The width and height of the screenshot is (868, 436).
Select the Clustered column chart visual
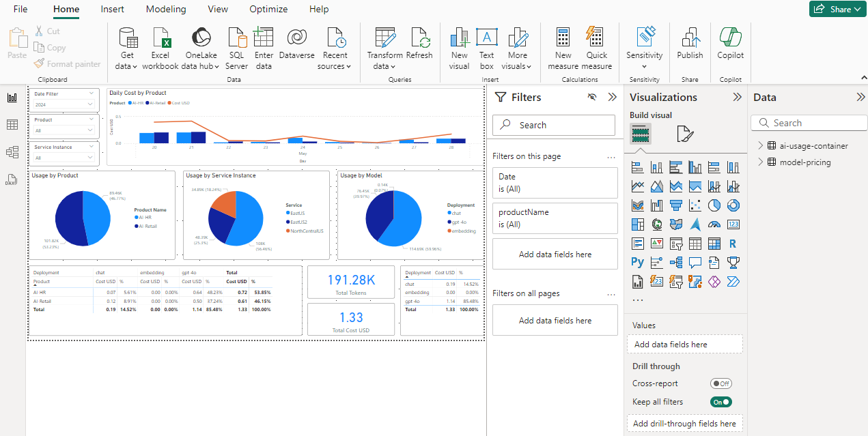[x=695, y=166]
